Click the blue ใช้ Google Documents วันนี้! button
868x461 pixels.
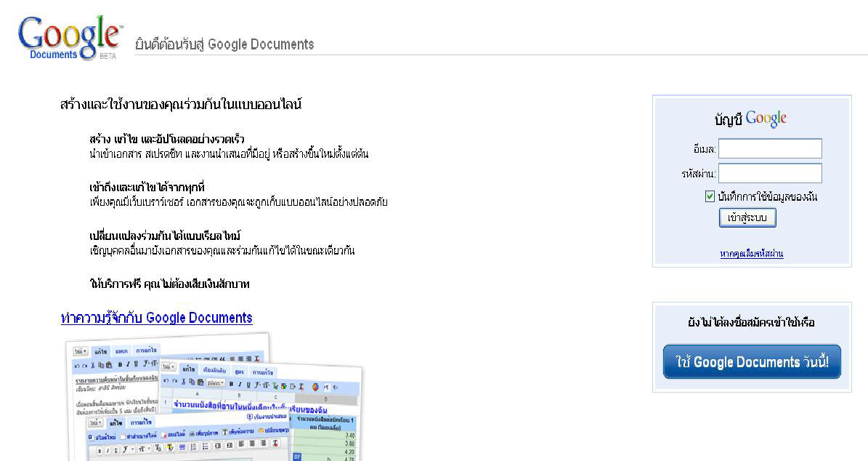tap(752, 362)
